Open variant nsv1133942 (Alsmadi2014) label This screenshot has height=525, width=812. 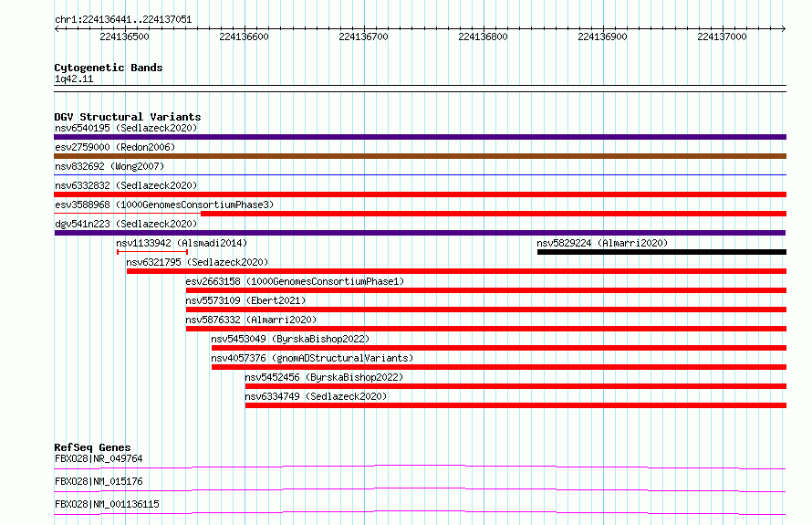182,243
